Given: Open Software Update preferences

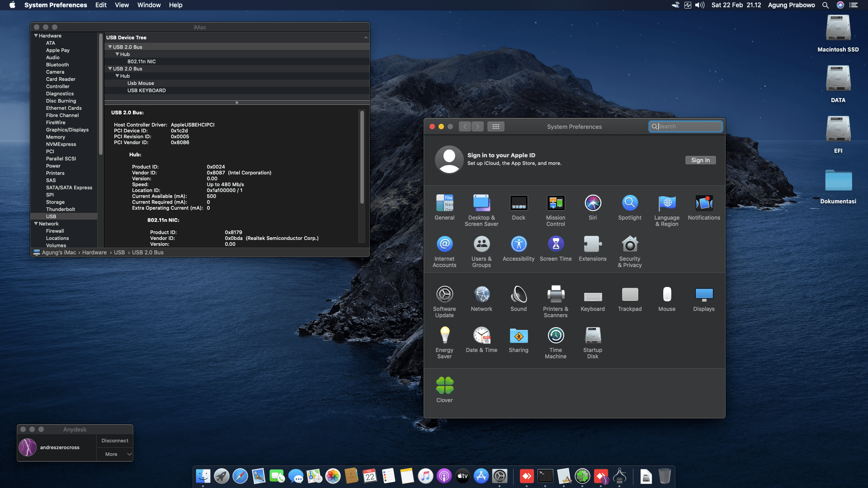Looking at the screenshot, I should tap(444, 302).
